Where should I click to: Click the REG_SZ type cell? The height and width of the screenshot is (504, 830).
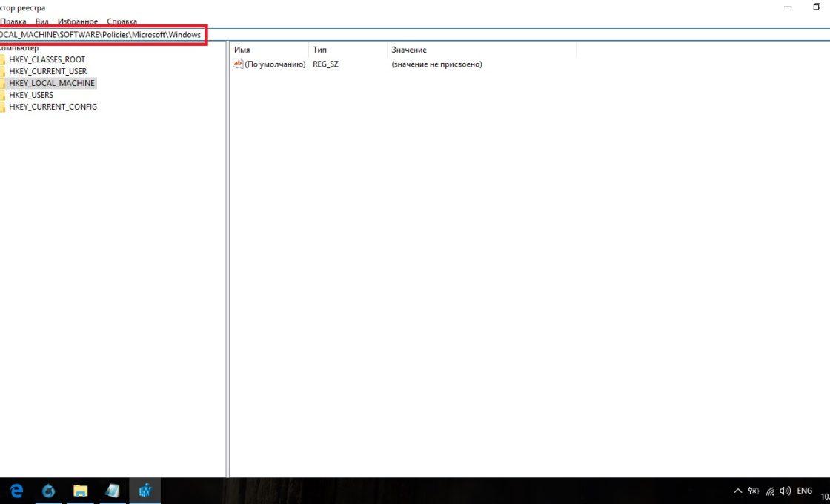325,64
